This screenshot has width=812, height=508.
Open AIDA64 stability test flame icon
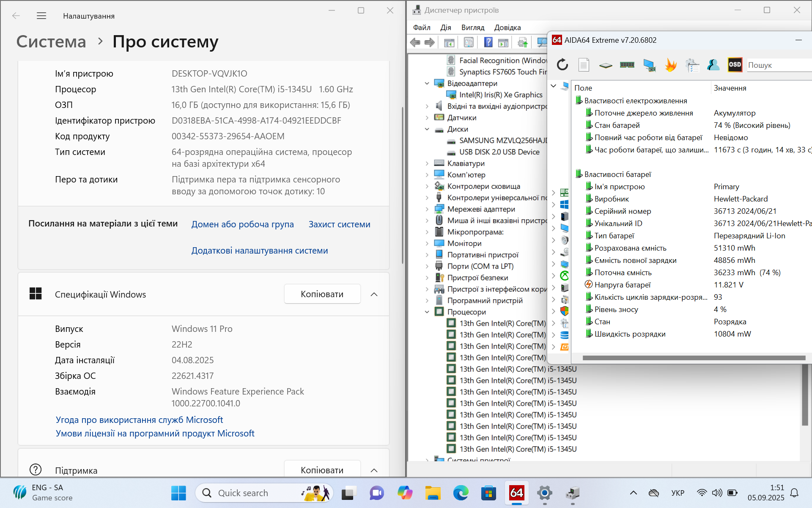coord(671,65)
